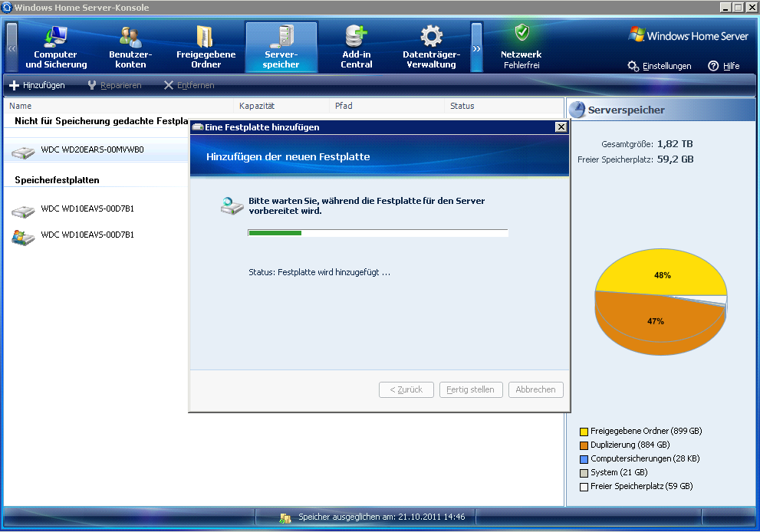Click the left tab arrow button

click(12, 48)
